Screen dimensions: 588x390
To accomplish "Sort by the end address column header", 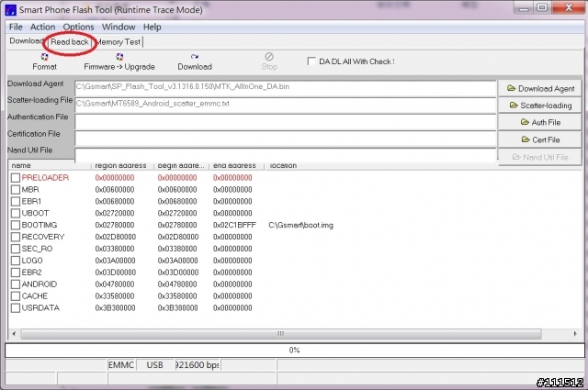I will 237,165.
